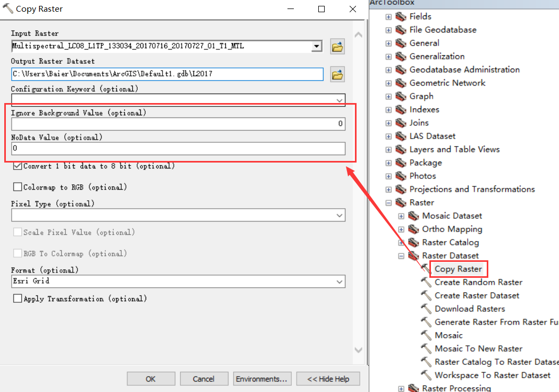Browse for Output Raster Dataset folder icon

click(x=337, y=74)
